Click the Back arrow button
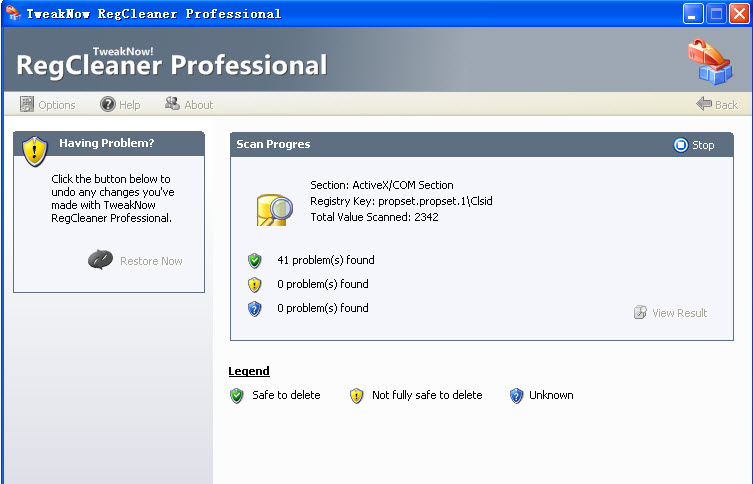 717,105
